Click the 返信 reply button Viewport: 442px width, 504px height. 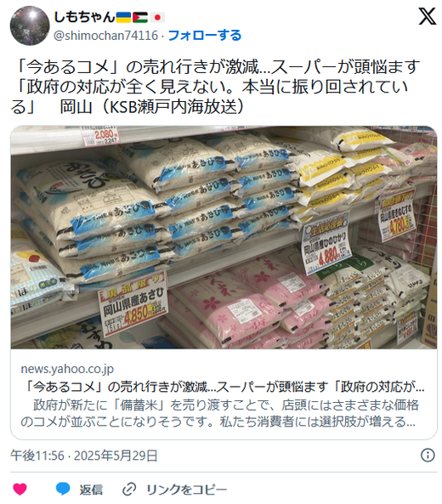(91, 490)
